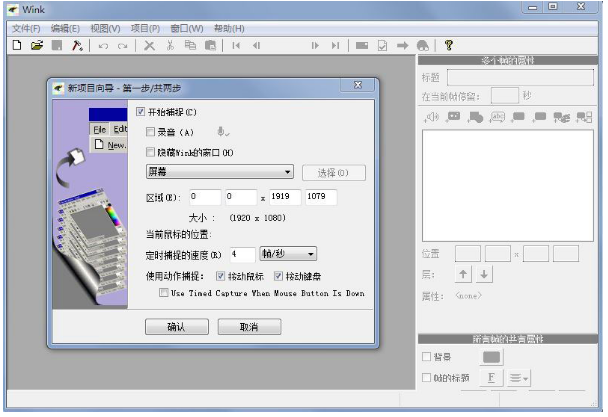Click the move layer up arrow
Image resolution: width=608 pixels, height=417 pixels.
coord(463,274)
